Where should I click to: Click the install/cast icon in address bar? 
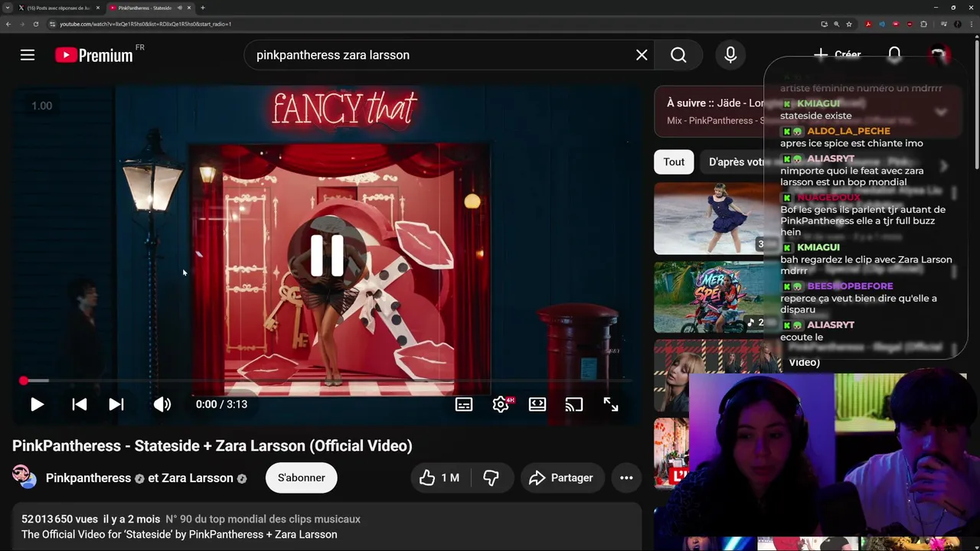tap(824, 24)
